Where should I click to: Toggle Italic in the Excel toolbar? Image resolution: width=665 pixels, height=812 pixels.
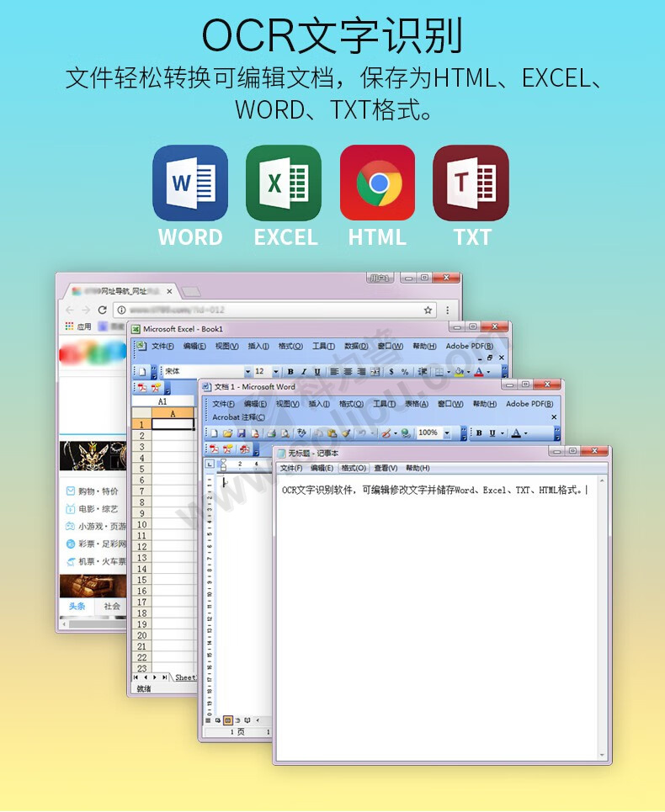(304, 371)
